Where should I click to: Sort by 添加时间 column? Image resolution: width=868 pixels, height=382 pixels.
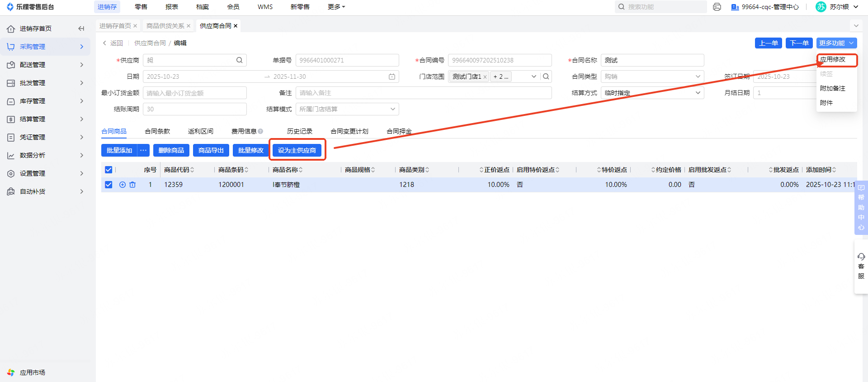pyautogui.click(x=834, y=170)
